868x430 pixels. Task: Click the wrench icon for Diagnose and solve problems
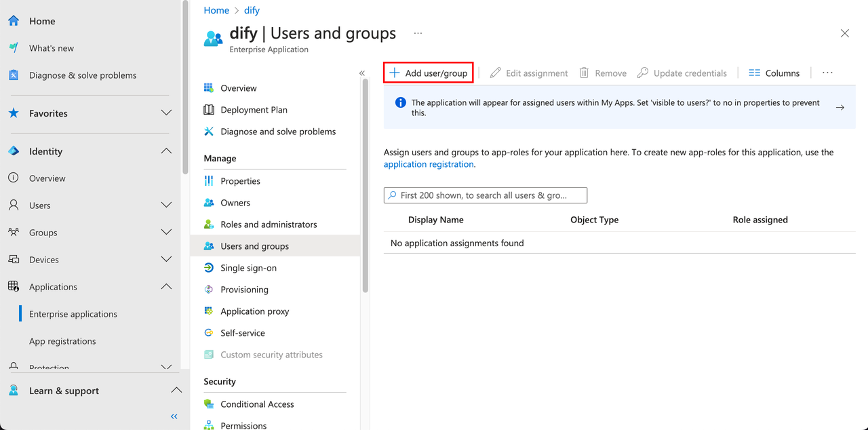(x=209, y=132)
